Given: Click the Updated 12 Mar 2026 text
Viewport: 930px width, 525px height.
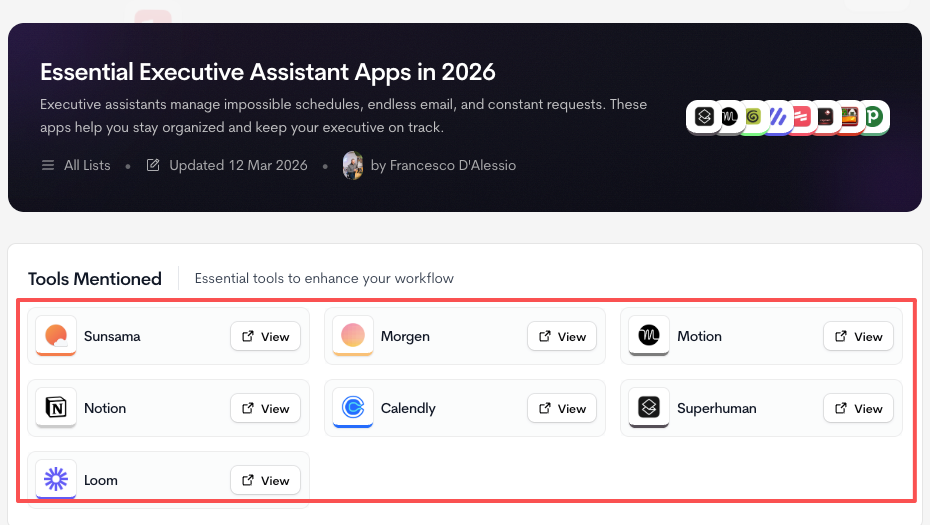Looking at the screenshot, I should pos(238,165).
